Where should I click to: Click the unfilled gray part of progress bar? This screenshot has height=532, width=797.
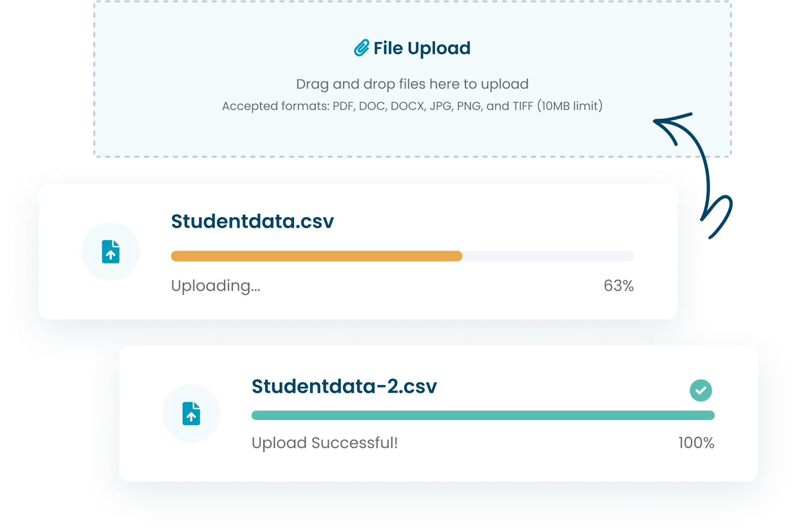coord(547,256)
